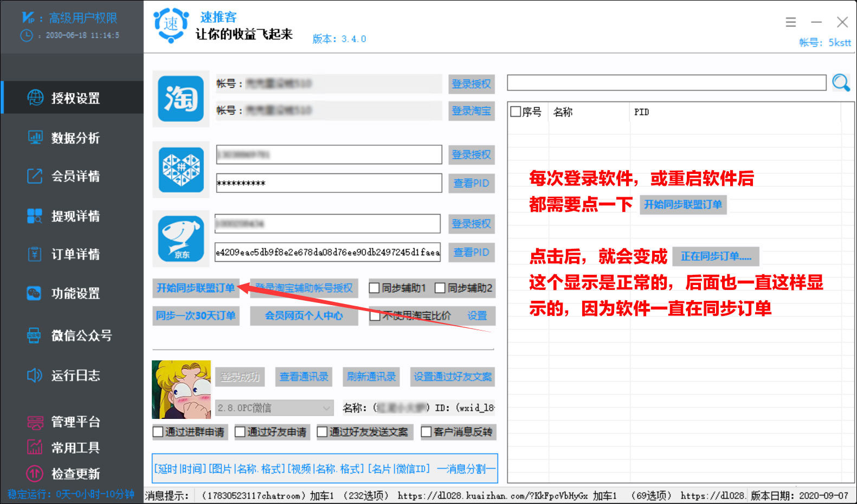Click the Pinduoduo heart logo icon
This screenshot has width=857, height=504.
point(181,170)
